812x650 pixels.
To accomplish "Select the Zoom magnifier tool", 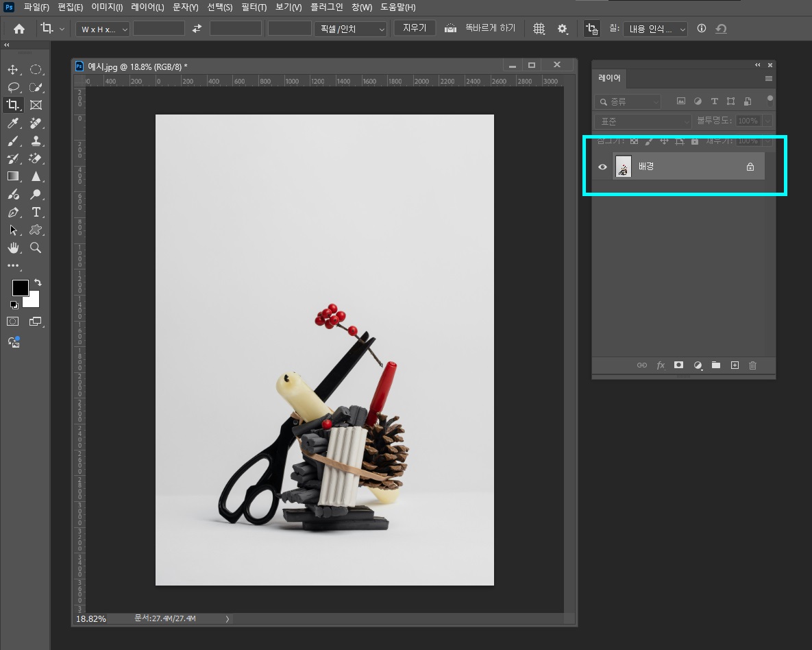I will pyautogui.click(x=36, y=248).
